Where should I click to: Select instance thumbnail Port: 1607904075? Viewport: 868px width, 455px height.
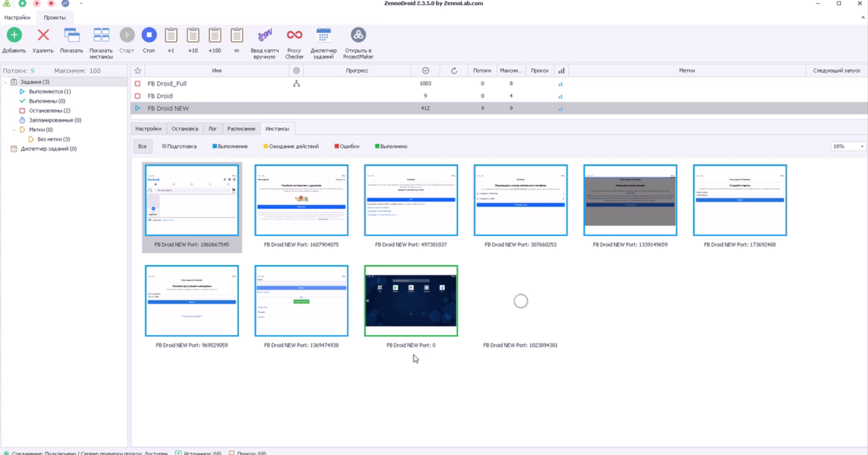pos(301,201)
